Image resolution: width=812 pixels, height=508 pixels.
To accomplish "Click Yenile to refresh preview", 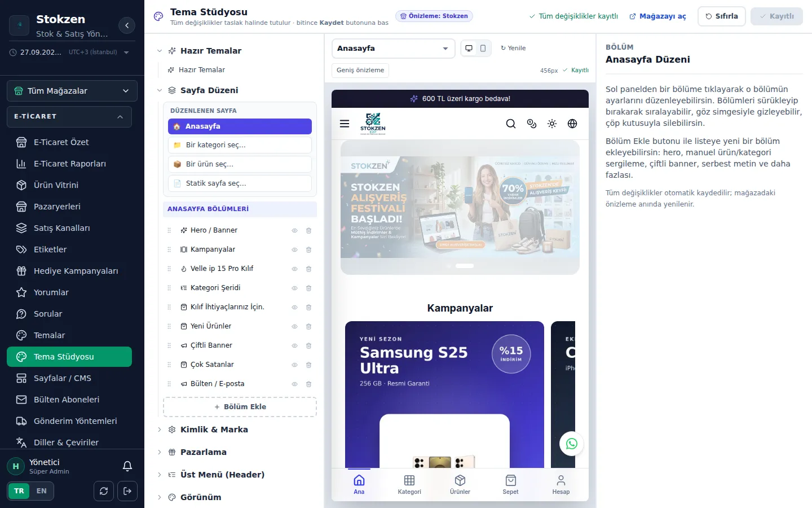I will [x=513, y=49].
